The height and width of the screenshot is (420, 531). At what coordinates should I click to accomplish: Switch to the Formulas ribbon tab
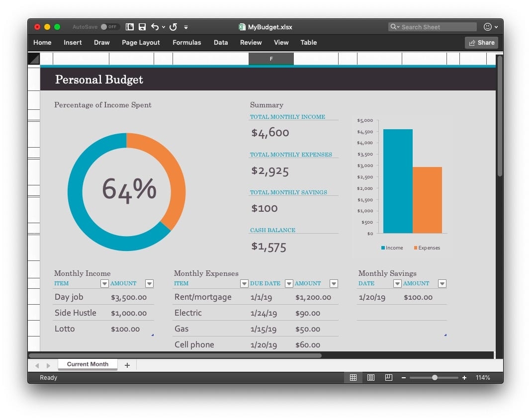click(x=186, y=43)
